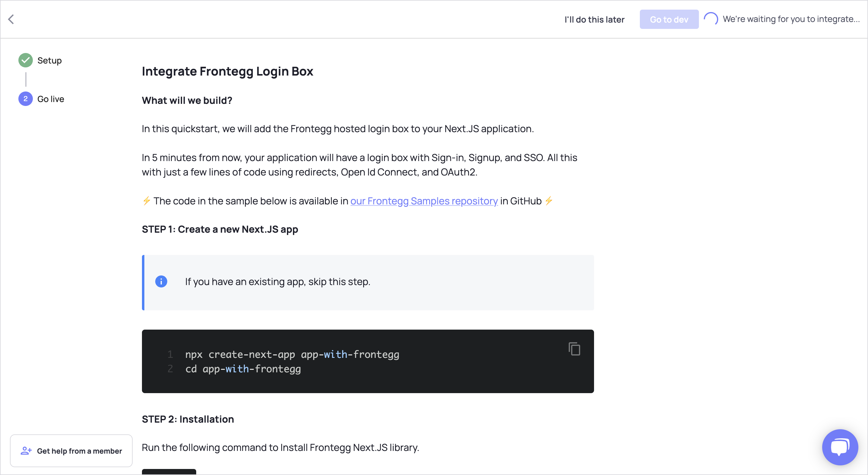Image resolution: width=868 pixels, height=475 pixels.
Task: Click Get help from a member
Action: pos(79,451)
